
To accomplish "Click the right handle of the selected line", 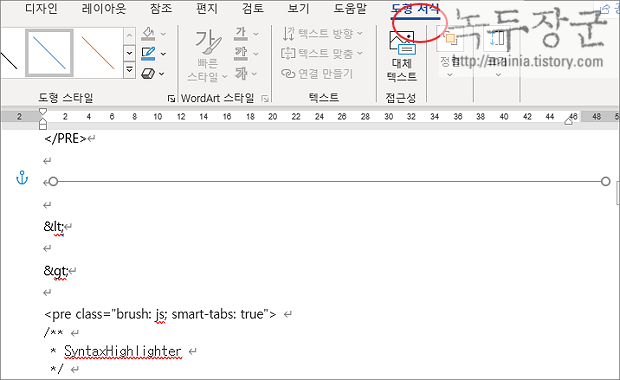I will (x=605, y=181).
